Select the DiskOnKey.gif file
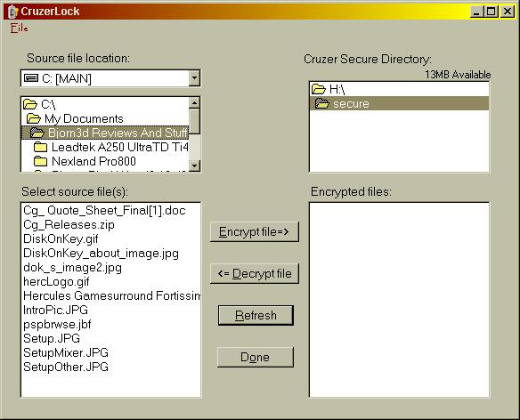The image size is (520, 420). 61,239
